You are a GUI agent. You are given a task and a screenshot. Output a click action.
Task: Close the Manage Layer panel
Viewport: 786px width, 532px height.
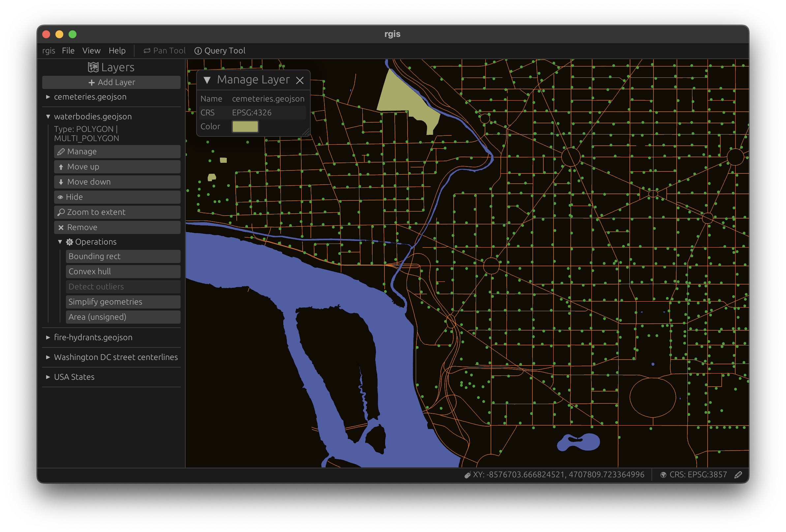click(300, 80)
